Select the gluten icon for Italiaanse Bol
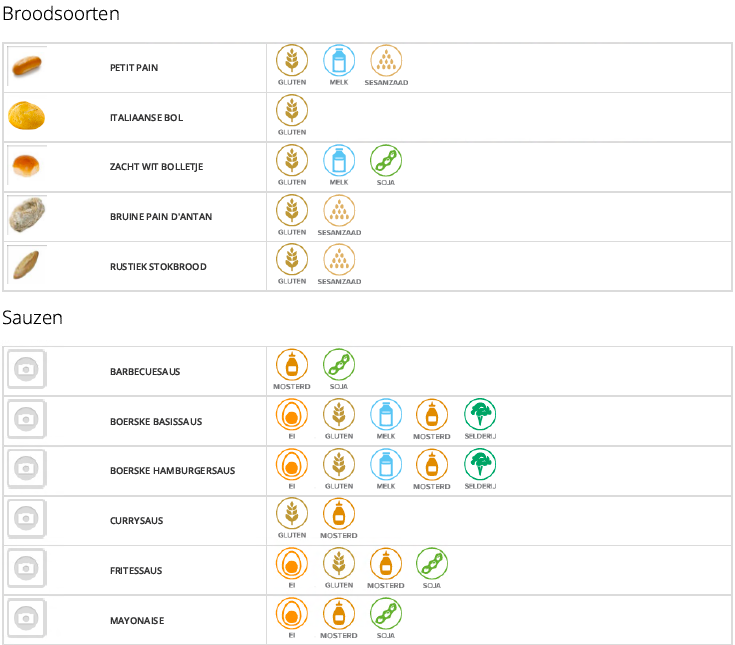The height and width of the screenshot is (645, 735). tap(292, 111)
